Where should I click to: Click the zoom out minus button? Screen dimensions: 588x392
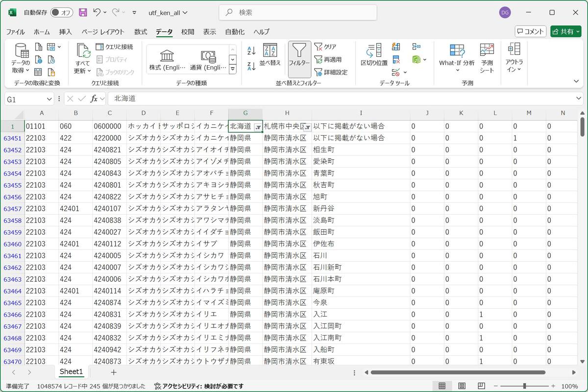pyautogui.click(x=496, y=386)
